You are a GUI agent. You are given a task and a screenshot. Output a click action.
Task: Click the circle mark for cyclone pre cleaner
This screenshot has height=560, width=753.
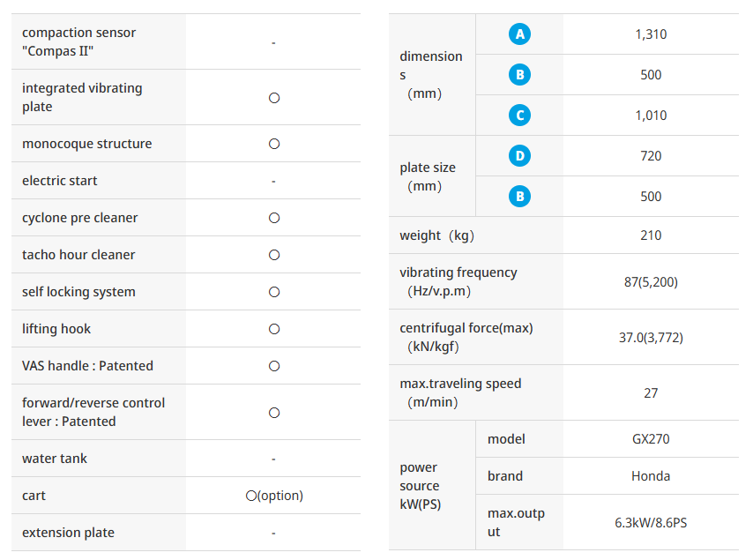coord(274,218)
